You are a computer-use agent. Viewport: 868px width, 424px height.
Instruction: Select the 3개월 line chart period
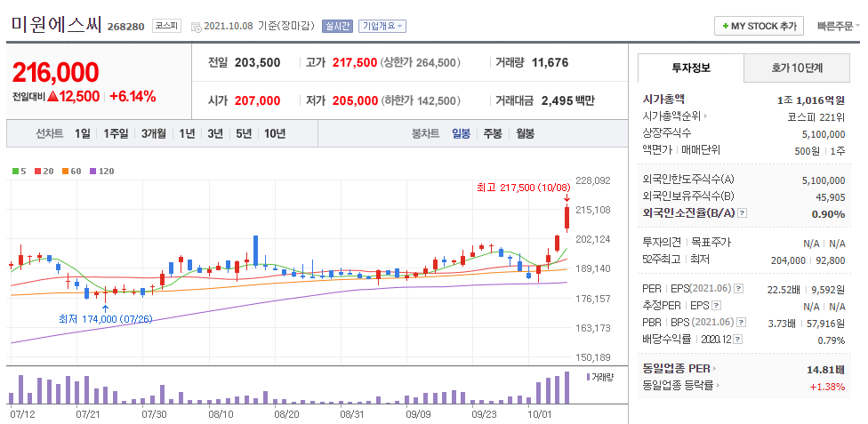click(153, 133)
